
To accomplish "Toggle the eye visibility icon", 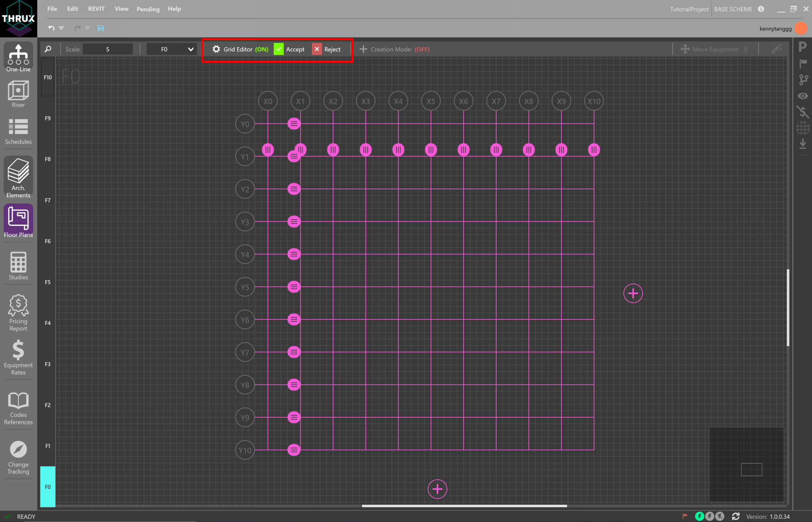I will [x=802, y=96].
